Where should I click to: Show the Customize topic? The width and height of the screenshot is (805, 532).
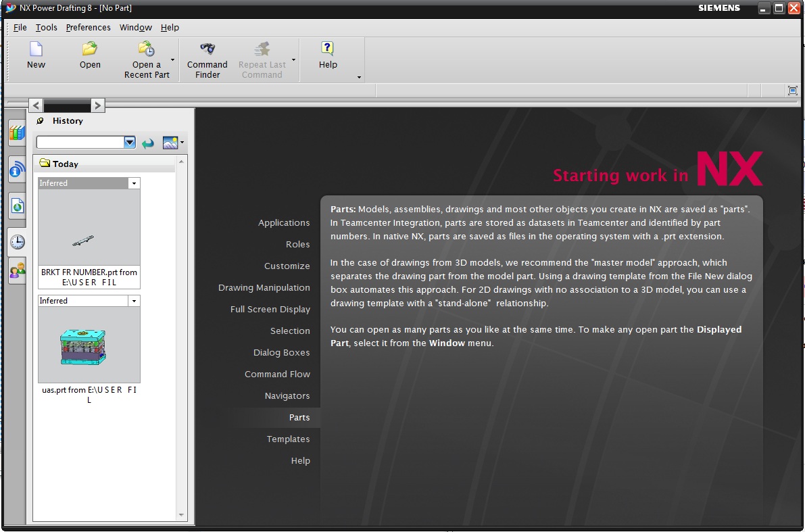click(x=287, y=266)
